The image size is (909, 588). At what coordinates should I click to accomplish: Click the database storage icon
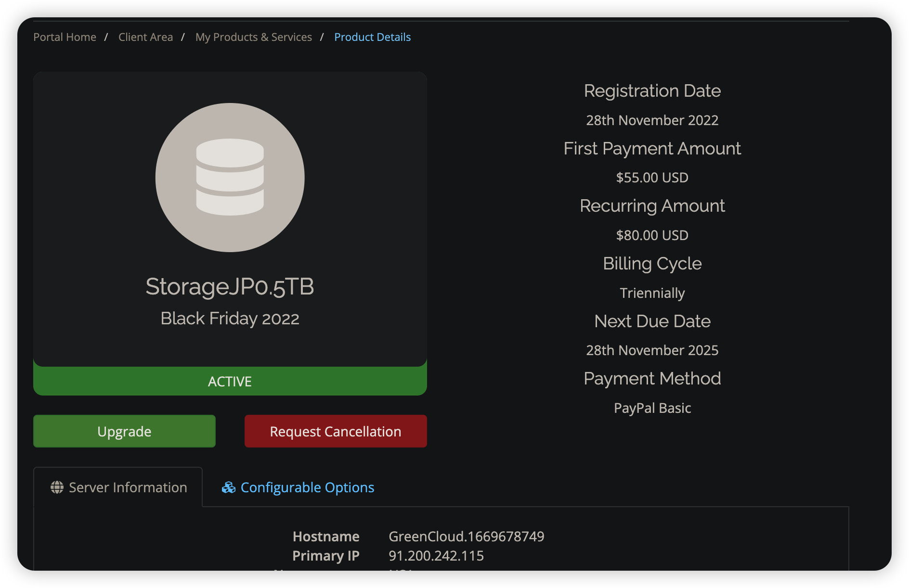pos(230,177)
